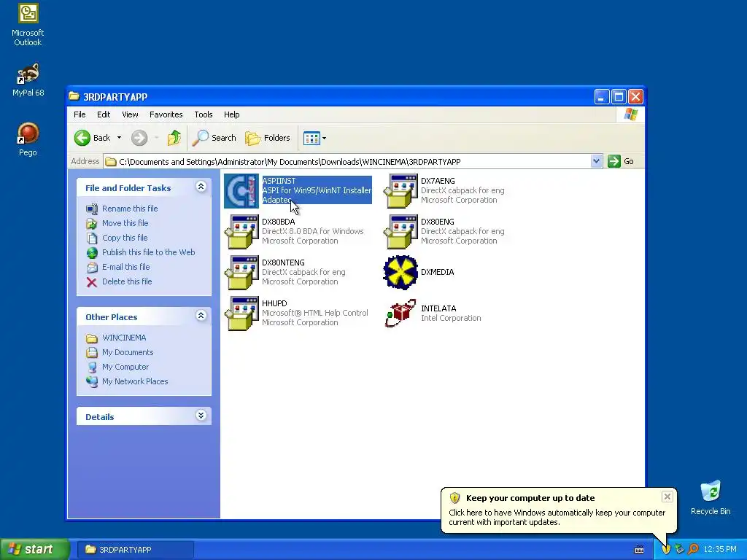
Task: Open the Favorites menu
Action: pyautogui.click(x=166, y=114)
